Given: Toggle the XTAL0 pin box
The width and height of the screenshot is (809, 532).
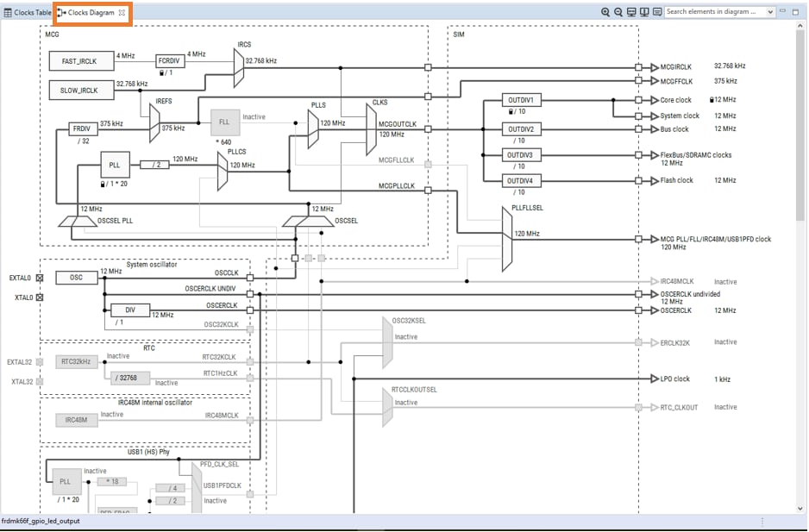Looking at the screenshot, I should (x=39, y=297).
